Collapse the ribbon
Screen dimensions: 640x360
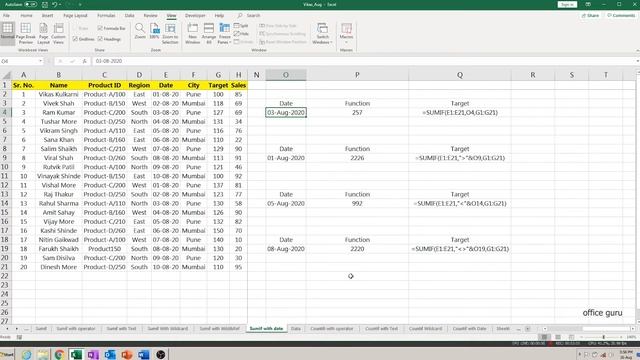[x=637, y=51]
